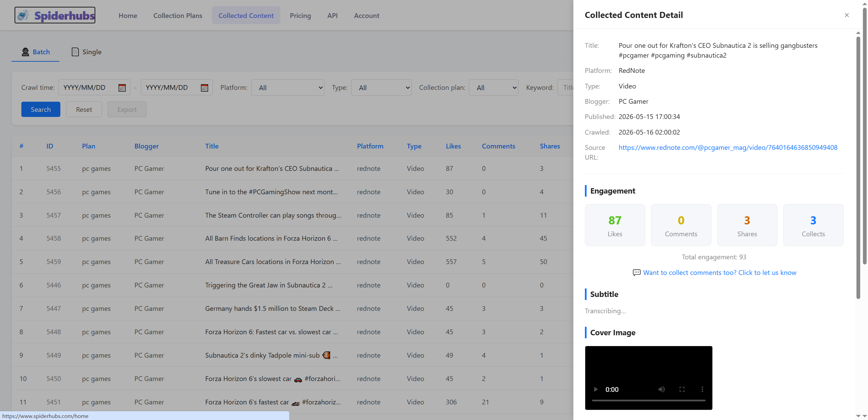868x420 pixels.
Task: Click the 3 Shares engagement card
Action: [x=747, y=225]
